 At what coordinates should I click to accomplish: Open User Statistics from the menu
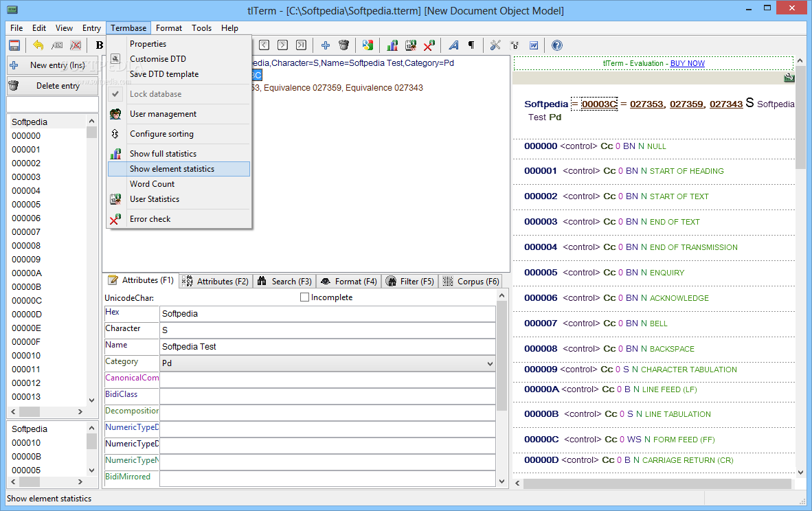[179, 198]
